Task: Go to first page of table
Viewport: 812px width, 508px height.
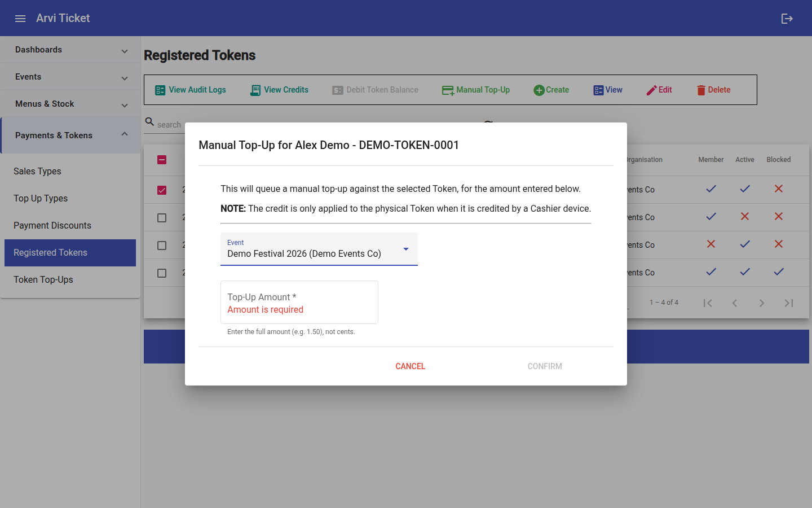Action: (708, 303)
